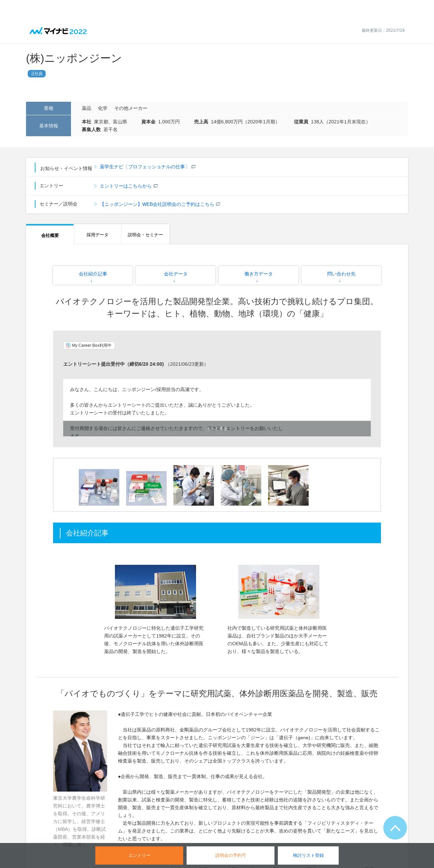This screenshot has height=868, width=434.
Task: Open the エントリーはこちらから link
Action: pos(125,186)
